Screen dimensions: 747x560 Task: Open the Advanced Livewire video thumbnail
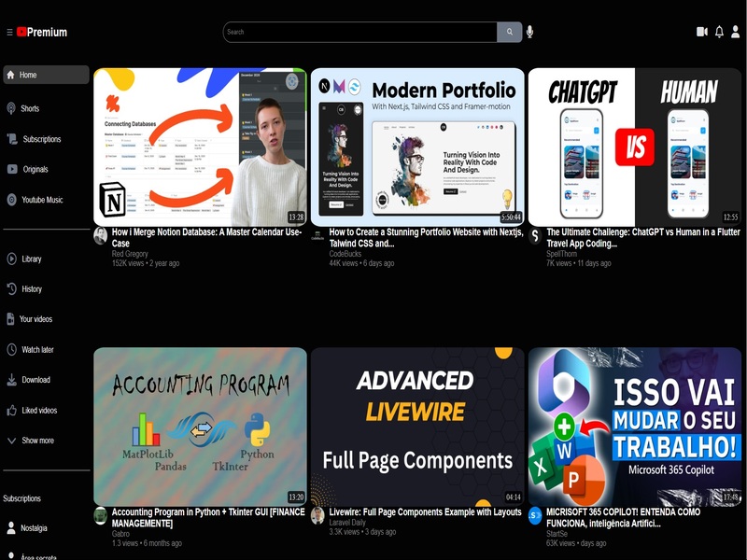pyautogui.click(x=417, y=427)
